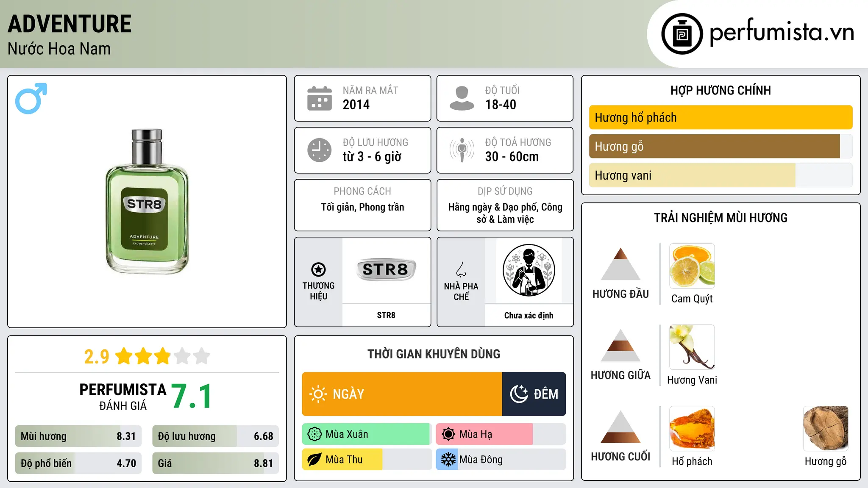Click the style text Tối giản, Phong trần
This screenshot has width=868, height=488.
click(362, 207)
